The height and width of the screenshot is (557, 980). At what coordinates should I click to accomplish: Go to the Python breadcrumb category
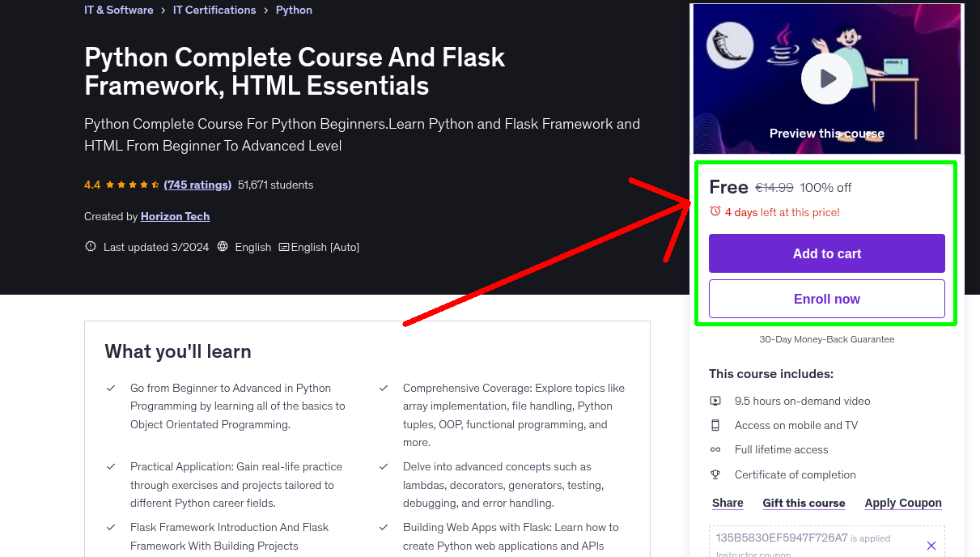point(294,10)
